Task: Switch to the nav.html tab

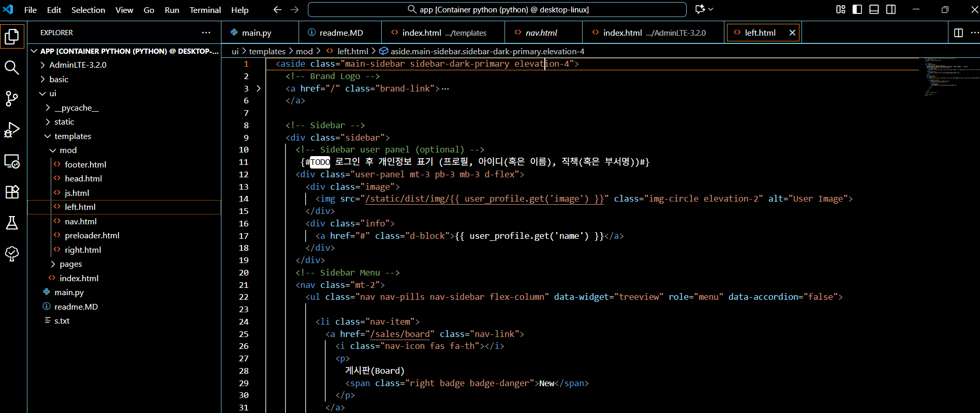Action: (544, 33)
